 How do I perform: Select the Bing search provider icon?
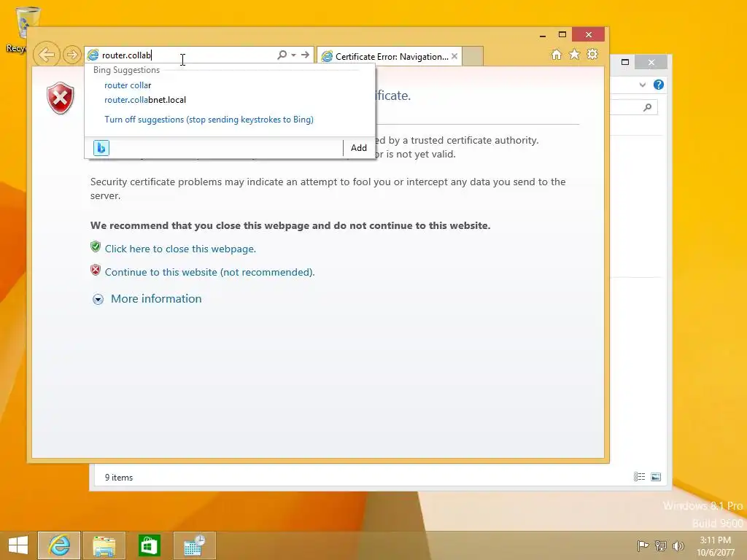coord(101,147)
